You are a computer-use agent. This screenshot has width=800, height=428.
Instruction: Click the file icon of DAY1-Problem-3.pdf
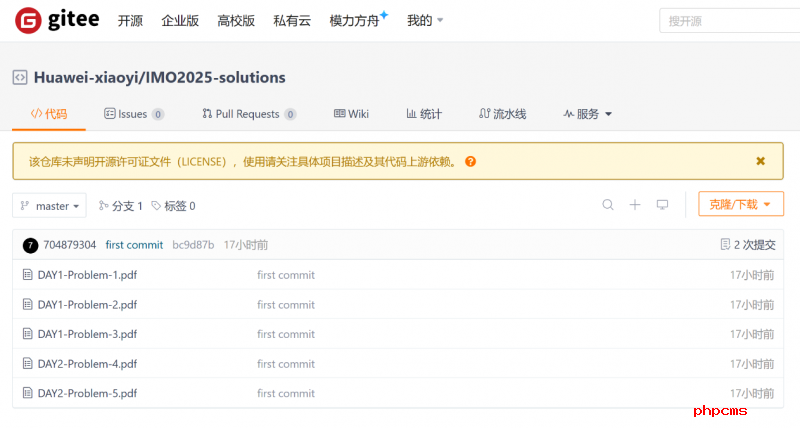coord(28,334)
